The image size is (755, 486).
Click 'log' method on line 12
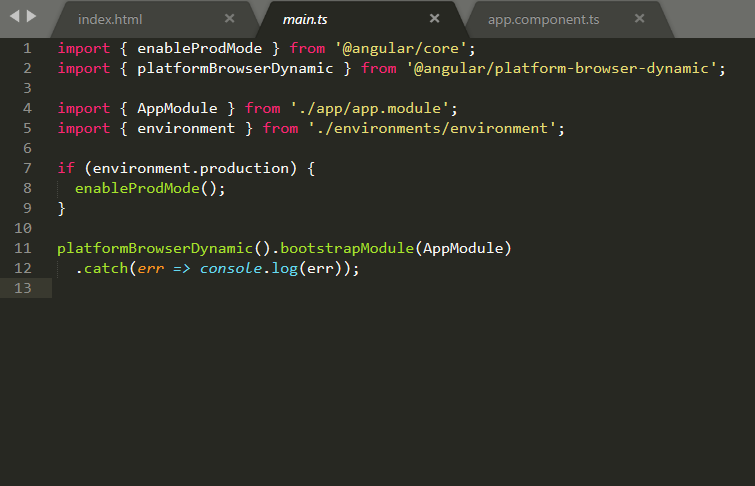click(x=285, y=268)
